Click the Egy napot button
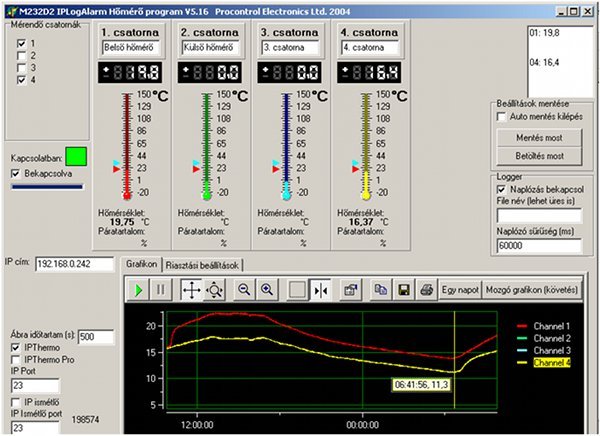The image size is (600, 436). [x=460, y=290]
